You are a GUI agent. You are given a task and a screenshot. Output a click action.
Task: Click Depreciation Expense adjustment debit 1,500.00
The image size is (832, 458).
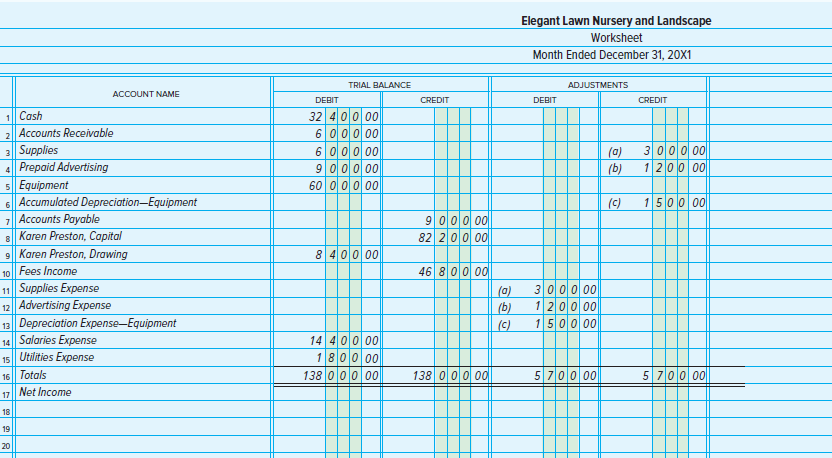pos(566,323)
